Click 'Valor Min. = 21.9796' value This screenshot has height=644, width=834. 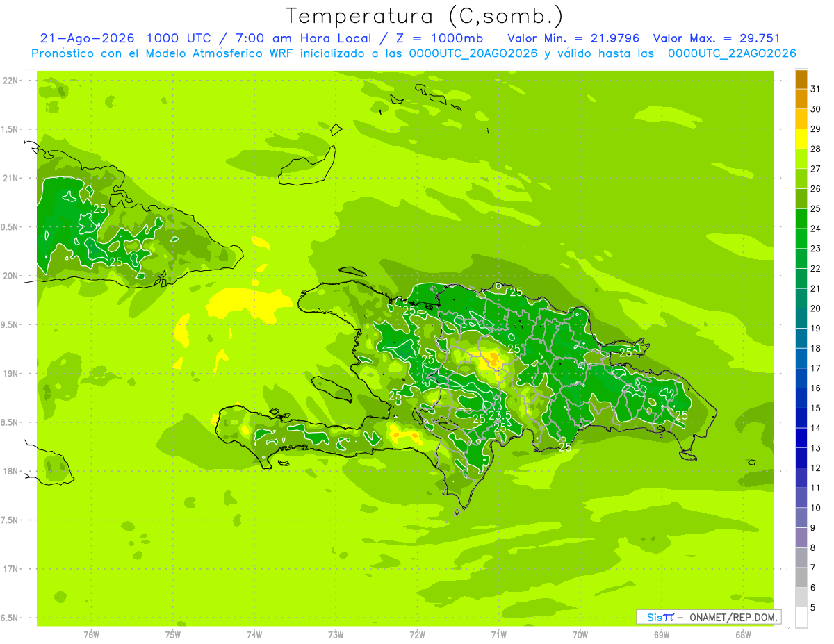[x=573, y=38]
